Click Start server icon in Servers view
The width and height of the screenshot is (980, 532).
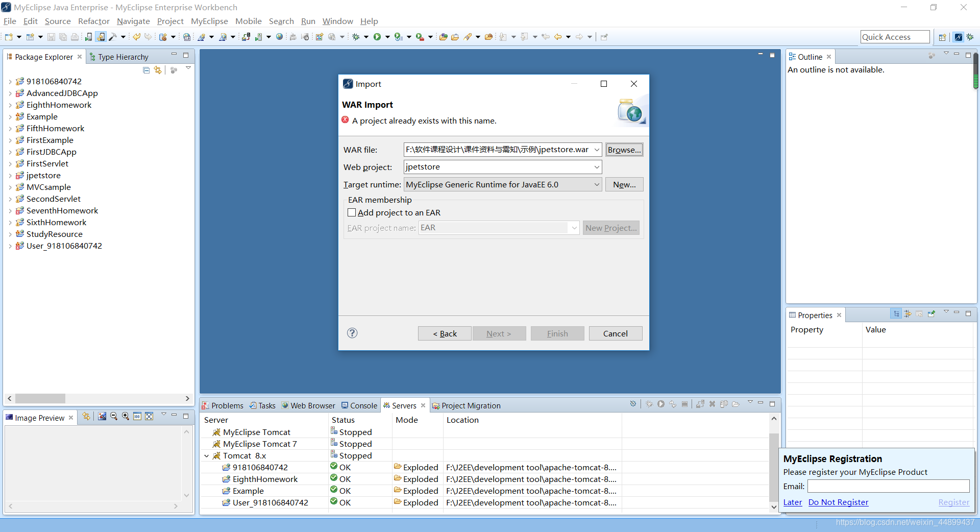tap(661, 404)
